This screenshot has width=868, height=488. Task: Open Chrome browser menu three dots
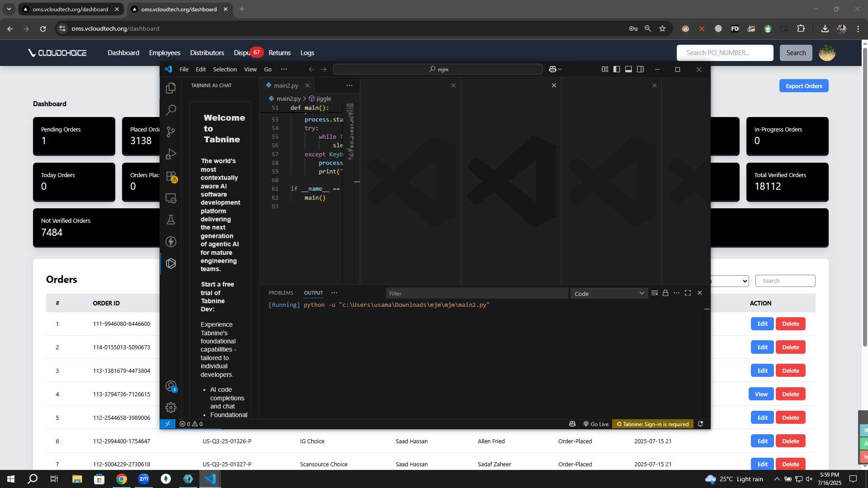pyautogui.click(x=858, y=28)
